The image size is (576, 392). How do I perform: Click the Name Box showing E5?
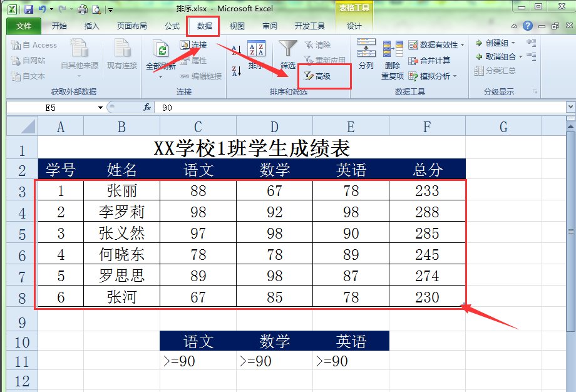click(x=51, y=108)
